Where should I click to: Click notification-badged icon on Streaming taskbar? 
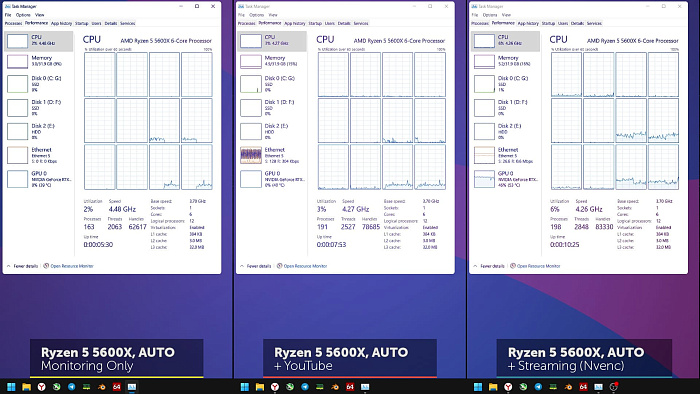coord(613,387)
